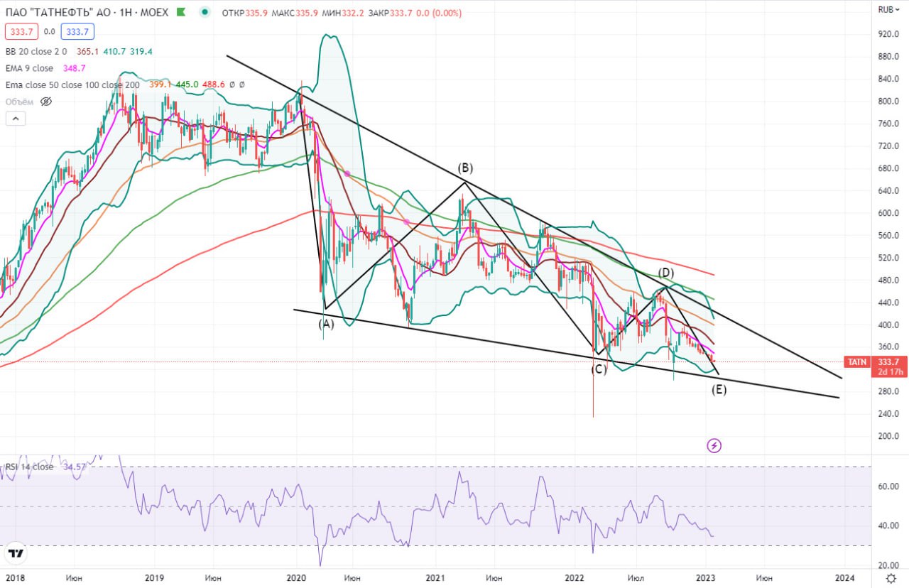This screenshot has width=909, height=588.
Task: Click the red sell price 333.7 button
Action: tap(22, 31)
